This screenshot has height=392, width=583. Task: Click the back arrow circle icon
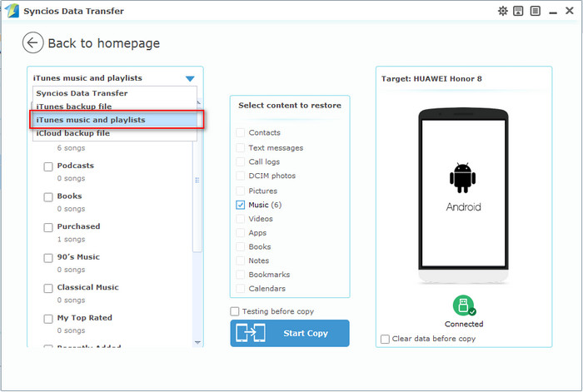[x=32, y=42]
